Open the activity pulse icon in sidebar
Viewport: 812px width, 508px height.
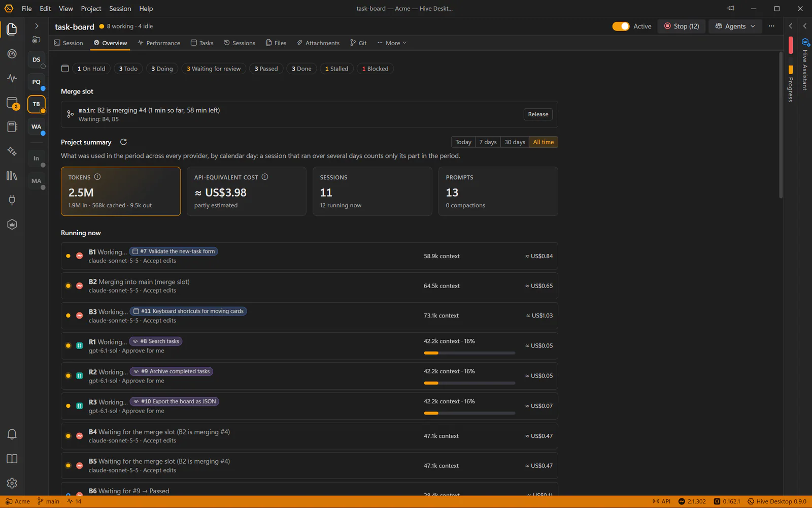(x=12, y=78)
